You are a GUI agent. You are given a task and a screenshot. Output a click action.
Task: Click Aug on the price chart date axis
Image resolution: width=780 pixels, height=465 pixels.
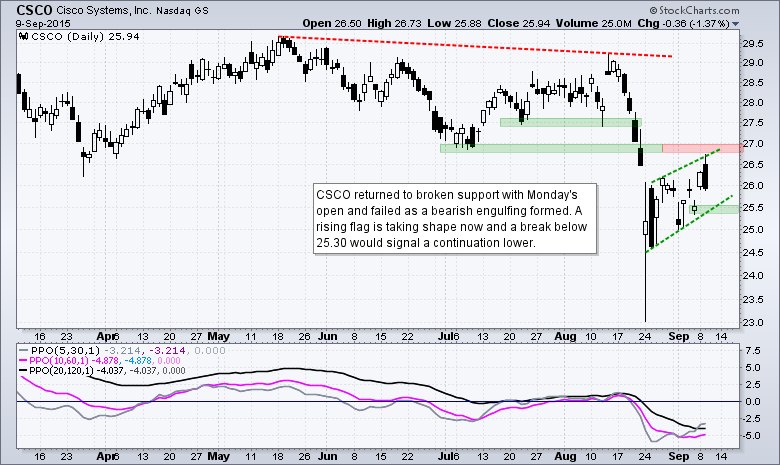tap(565, 337)
